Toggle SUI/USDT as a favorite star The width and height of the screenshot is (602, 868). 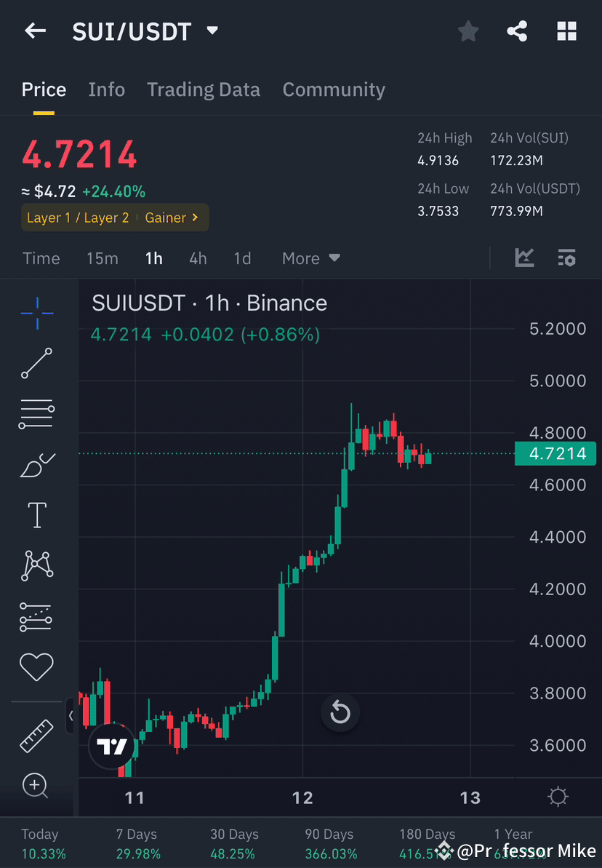[467, 31]
